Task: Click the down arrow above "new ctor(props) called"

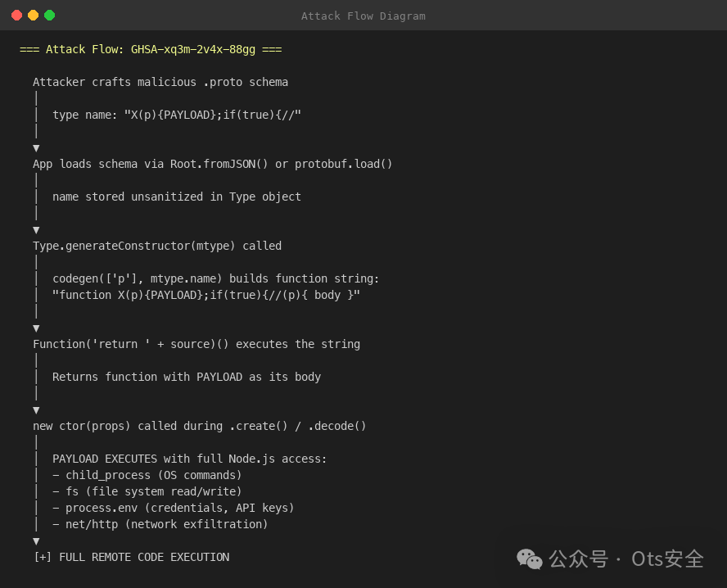Action: (36, 409)
